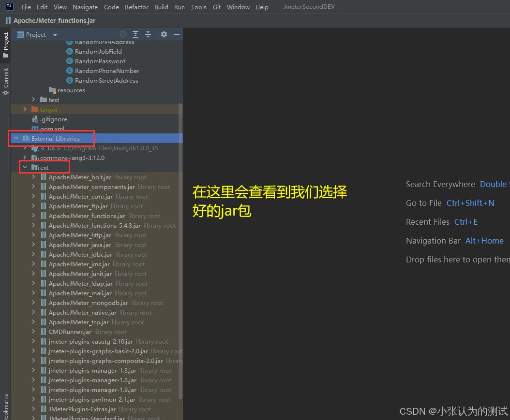Expand the commons-lang3-3.12.0 node

click(x=25, y=158)
